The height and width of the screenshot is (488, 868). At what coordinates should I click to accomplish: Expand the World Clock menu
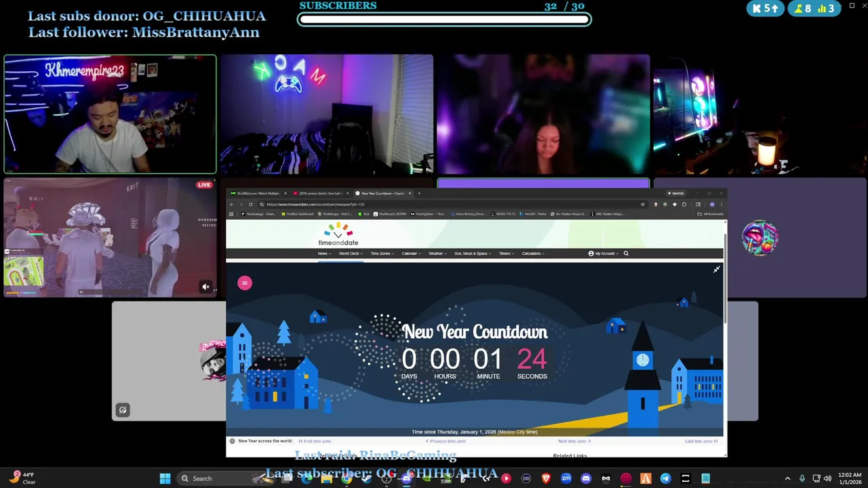351,253
